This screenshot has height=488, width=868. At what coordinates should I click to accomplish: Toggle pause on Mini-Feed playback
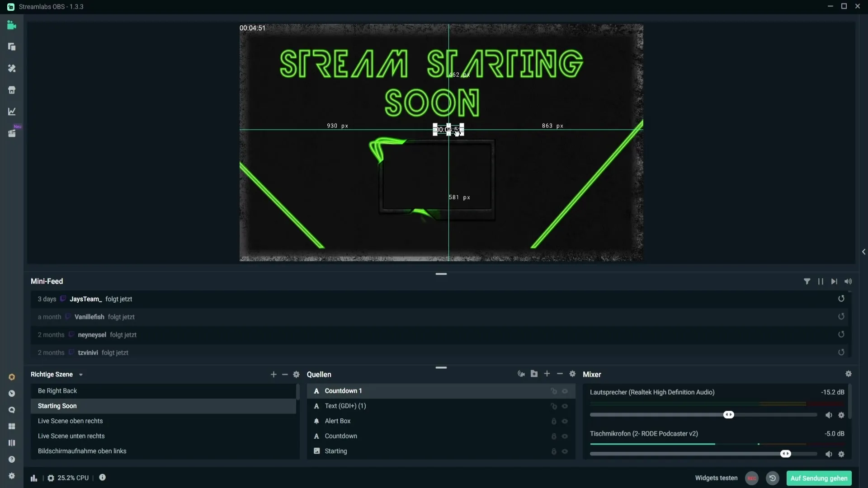[821, 281]
